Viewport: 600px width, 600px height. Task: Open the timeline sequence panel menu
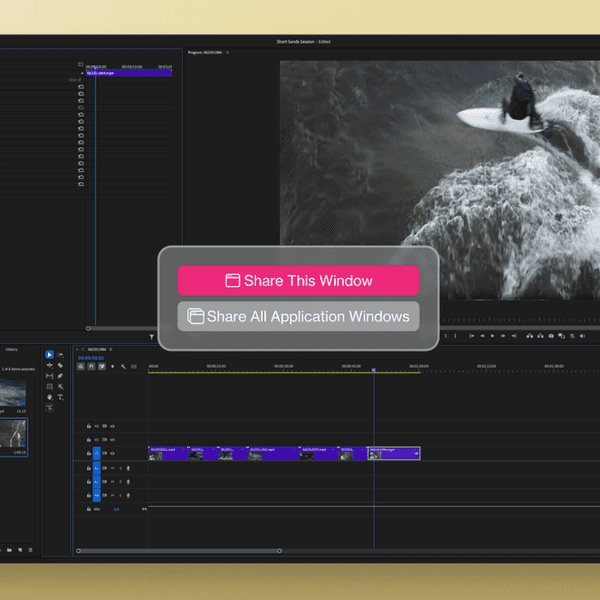point(111,349)
